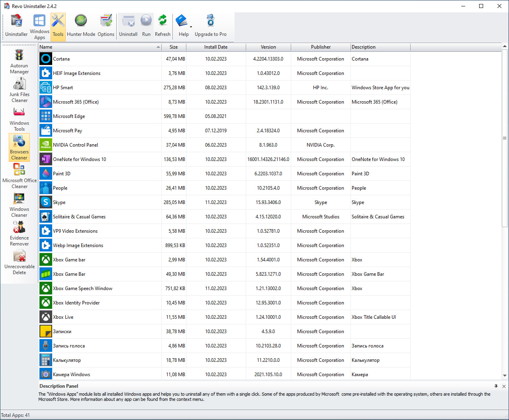Click the Uninstall toolbar button
This screenshot has width=509, height=420.
coord(128,26)
